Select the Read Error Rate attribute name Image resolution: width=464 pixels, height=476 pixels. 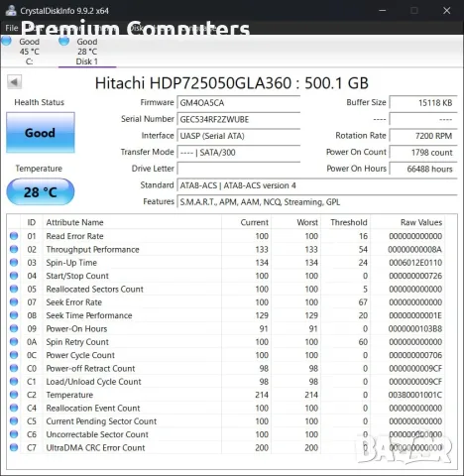pos(74,236)
